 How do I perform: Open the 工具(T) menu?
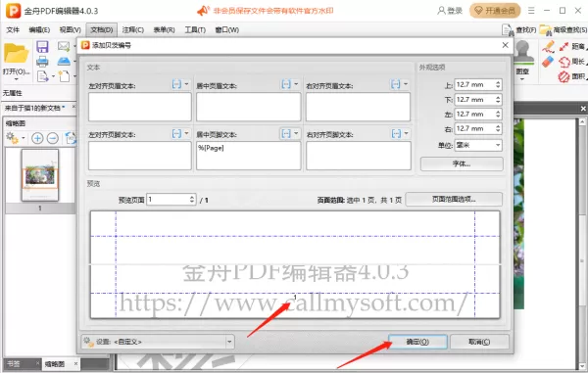coord(195,29)
